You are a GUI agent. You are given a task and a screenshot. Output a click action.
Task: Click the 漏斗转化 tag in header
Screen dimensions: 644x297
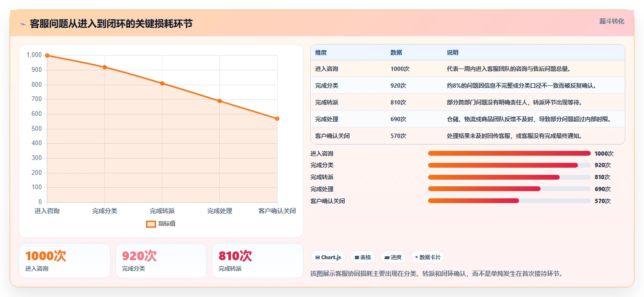[x=611, y=21]
